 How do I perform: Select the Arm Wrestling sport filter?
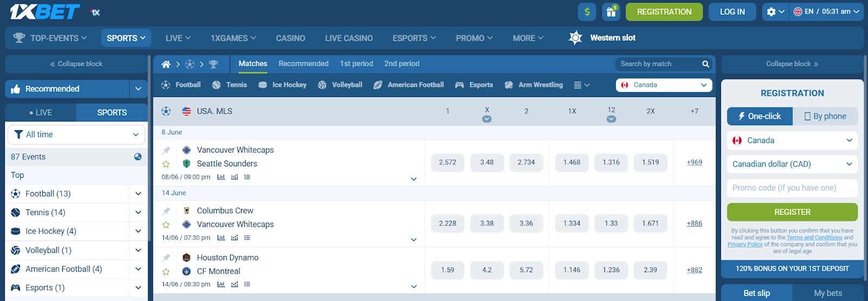coord(533,85)
